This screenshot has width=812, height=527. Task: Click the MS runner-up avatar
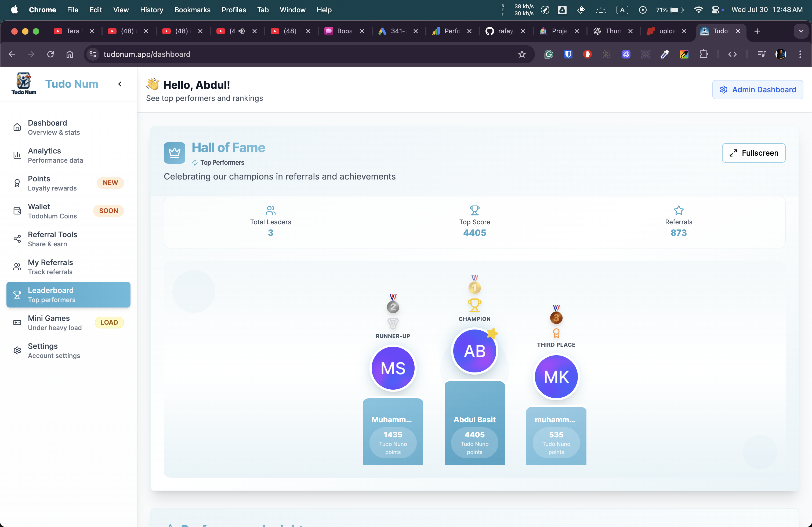pos(393,368)
